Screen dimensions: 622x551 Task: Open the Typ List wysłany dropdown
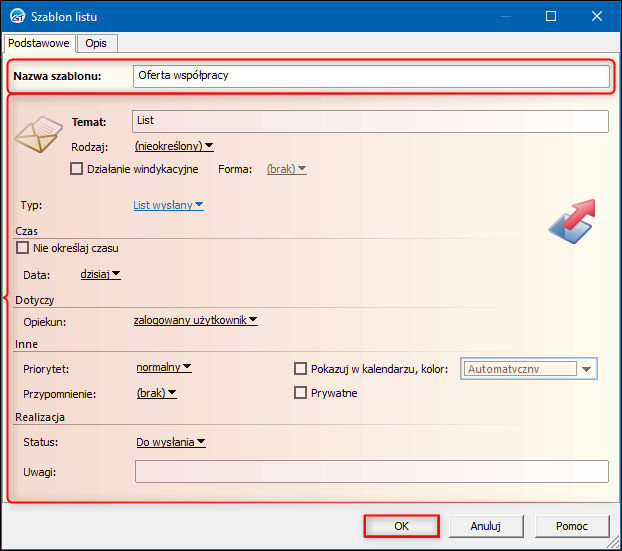pos(168,205)
